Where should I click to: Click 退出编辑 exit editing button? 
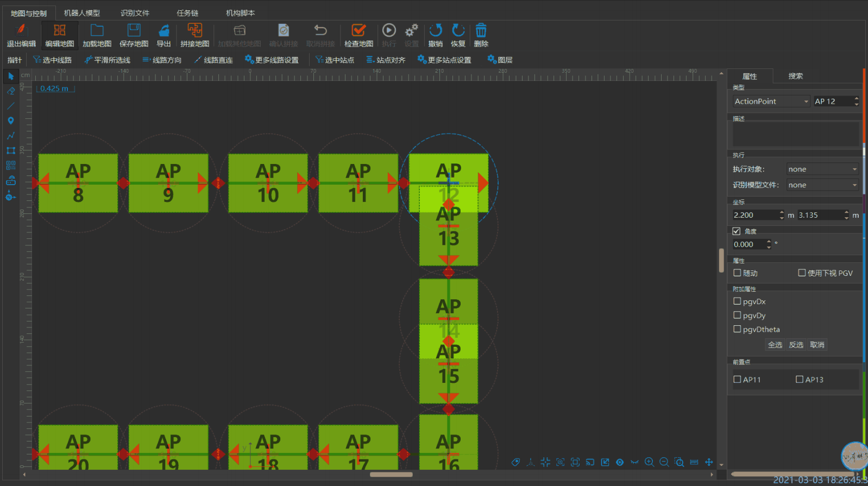21,35
